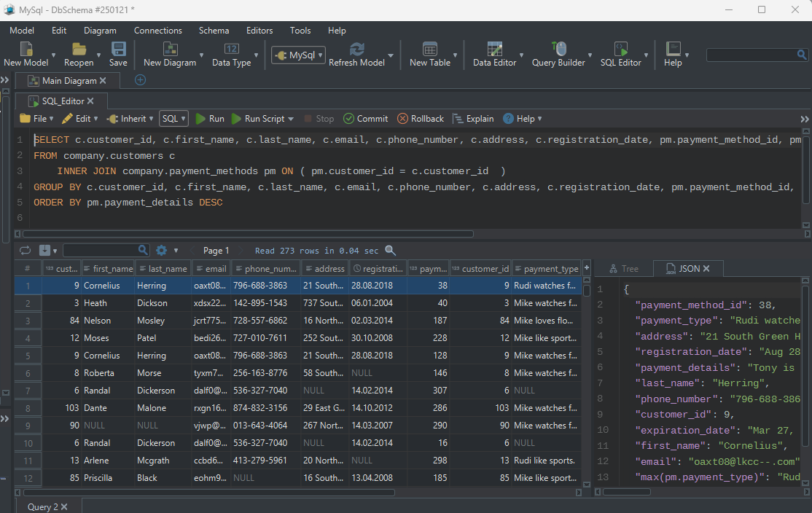The image size is (812, 513).
Task: Expand the Run Script dropdown arrow
Action: coord(291,119)
